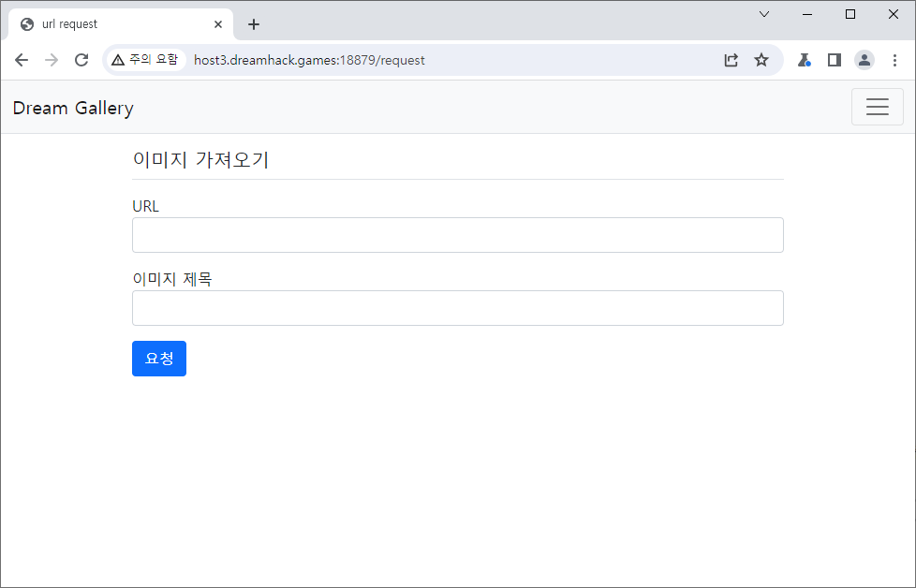Go back to the previous page
The width and height of the screenshot is (916, 588).
click(x=22, y=60)
